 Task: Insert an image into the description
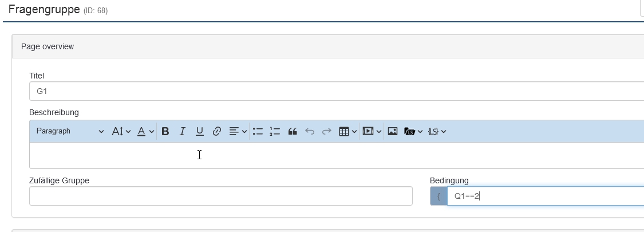tap(393, 131)
